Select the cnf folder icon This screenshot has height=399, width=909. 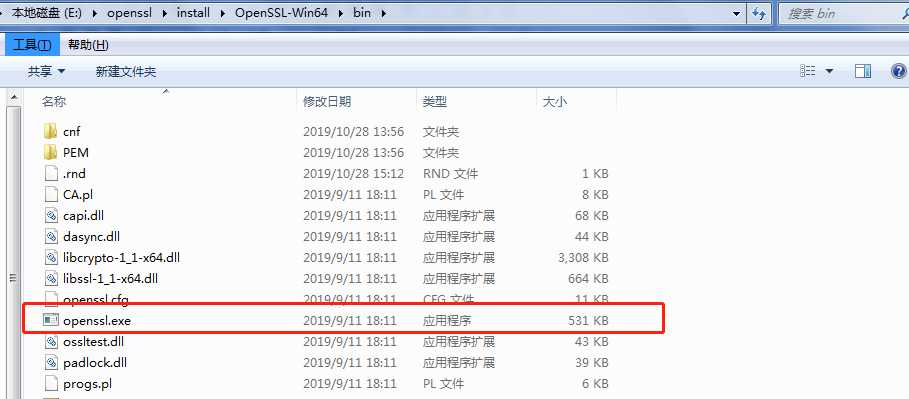[x=51, y=132]
